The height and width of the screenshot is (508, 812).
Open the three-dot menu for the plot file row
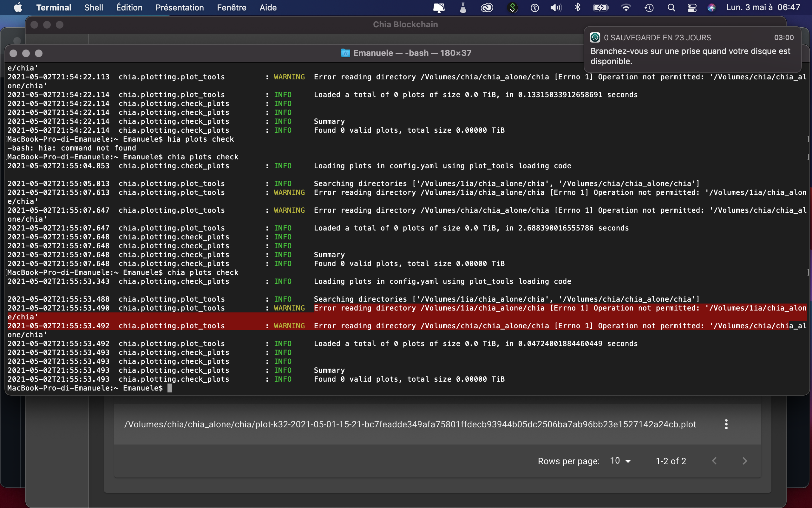pos(726,424)
